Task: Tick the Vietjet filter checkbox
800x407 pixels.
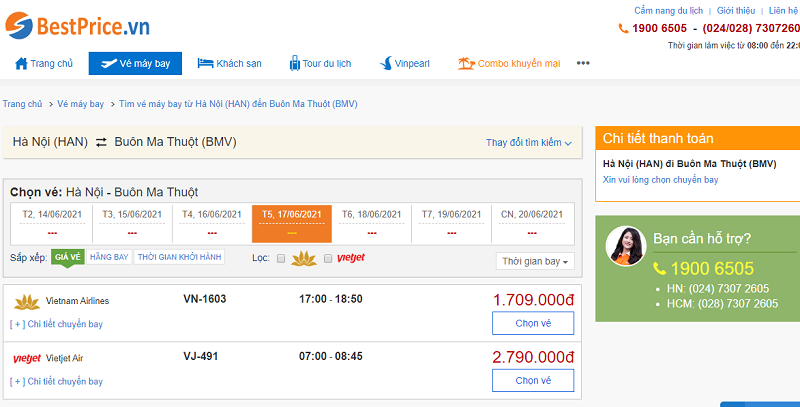Action: point(328,259)
